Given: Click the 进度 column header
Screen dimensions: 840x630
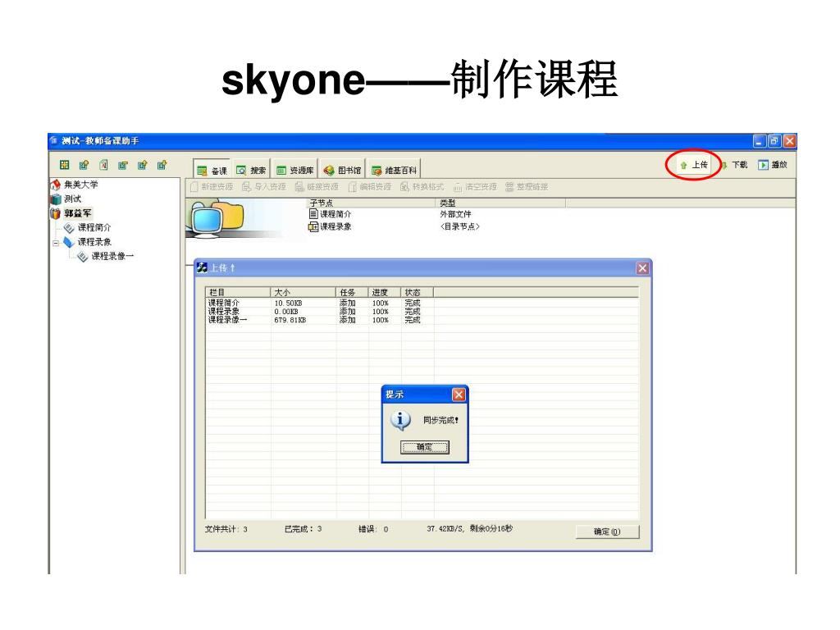Looking at the screenshot, I should coord(385,293).
